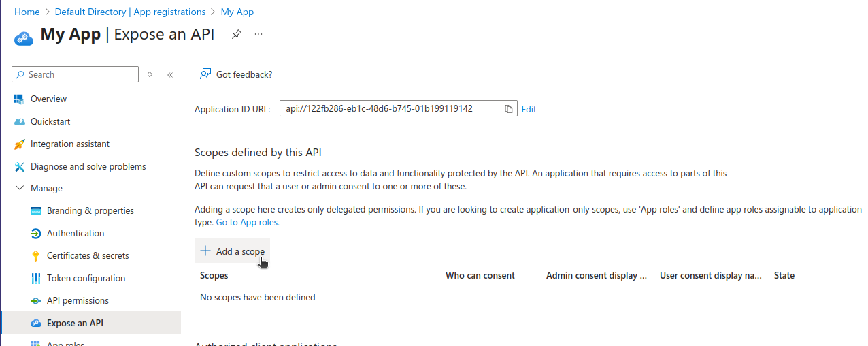Open the ellipsis more options menu
Image resolution: width=868 pixels, height=346 pixels.
pos(258,34)
